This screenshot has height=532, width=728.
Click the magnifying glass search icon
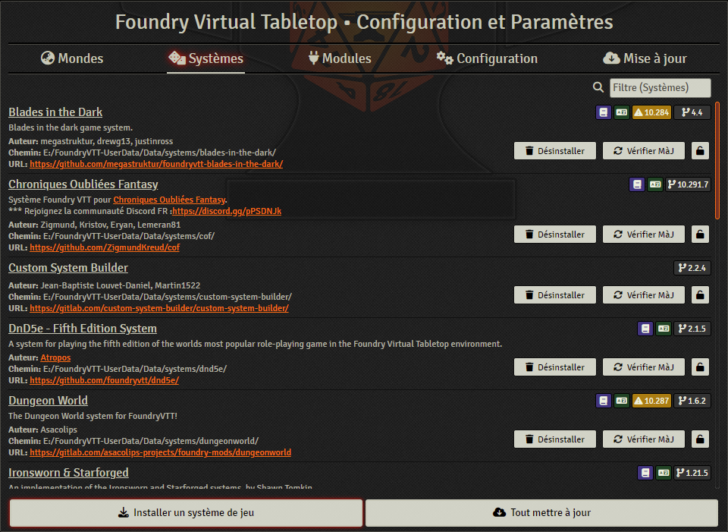click(x=598, y=87)
